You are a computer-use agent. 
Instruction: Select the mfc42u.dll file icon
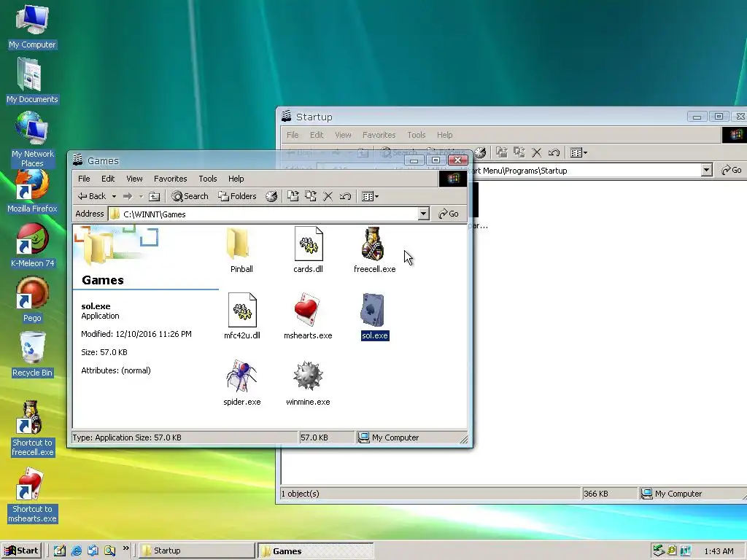tap(242, 316)
